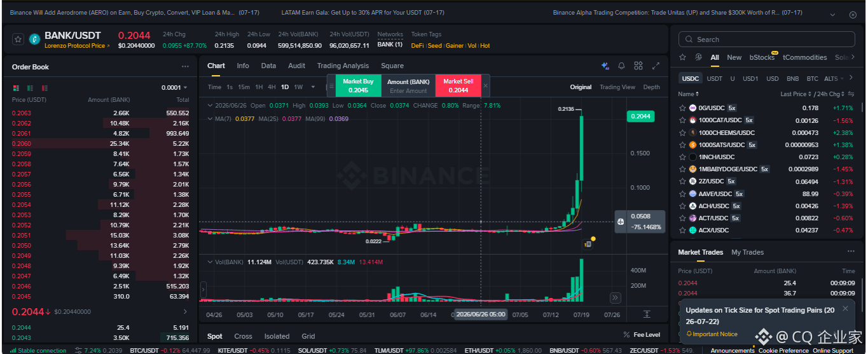Click the Search markets input field

point(768,39)
